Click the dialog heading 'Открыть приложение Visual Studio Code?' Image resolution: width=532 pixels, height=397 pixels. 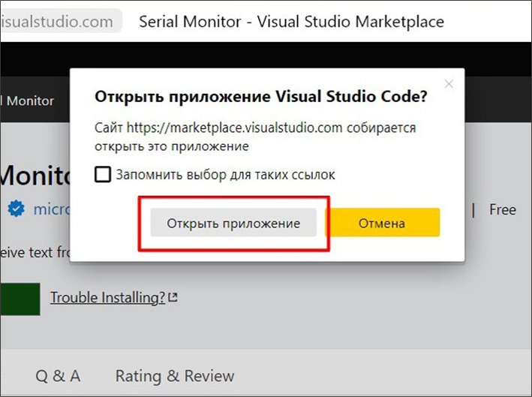pyautogui.click(x=261, y=96)
